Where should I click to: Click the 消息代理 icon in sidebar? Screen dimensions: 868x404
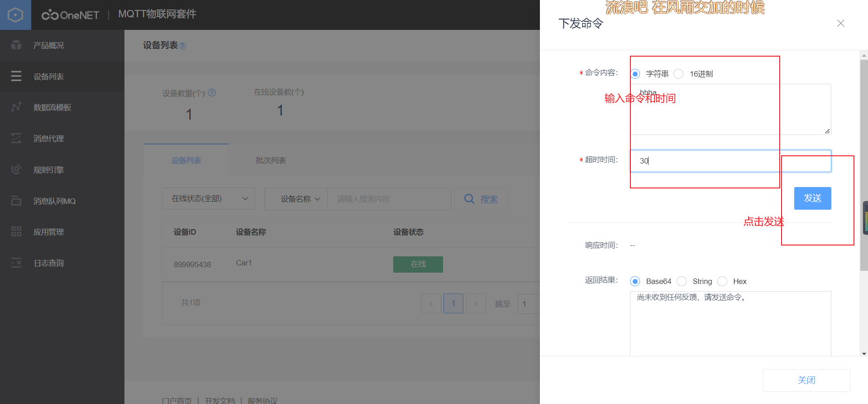tap(16, 138)
